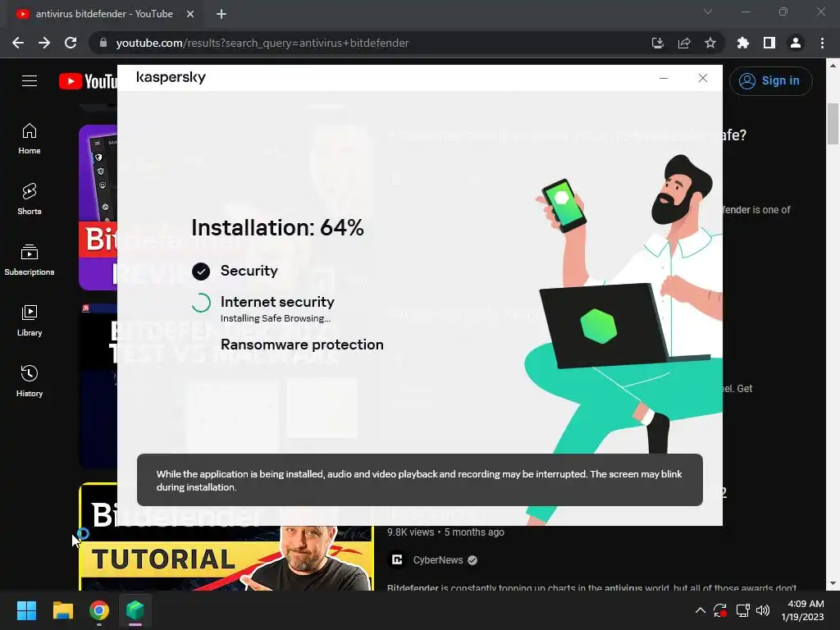Viewport: 840px width, 630px height.
Task: Click the Kaspersky logo in installer
Action: 171,78
